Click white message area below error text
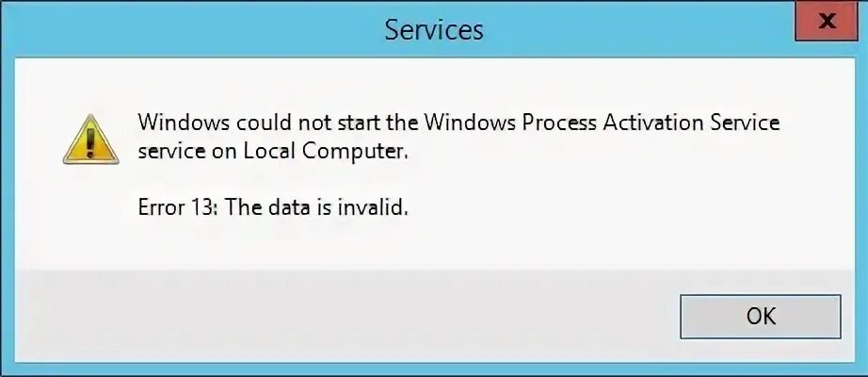 (x=424, y=247)
